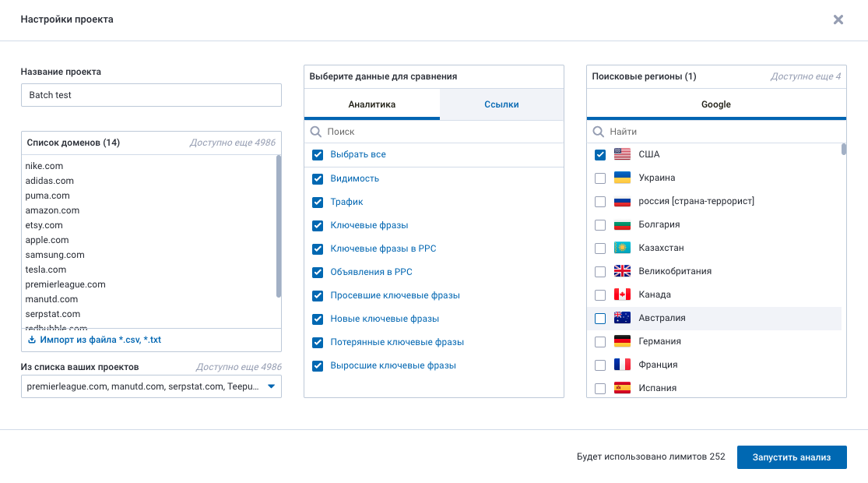The height and width of the screenshot is (483, 868).
Task: Switch to the "Ссылки" tab
Action: point(501,104)
